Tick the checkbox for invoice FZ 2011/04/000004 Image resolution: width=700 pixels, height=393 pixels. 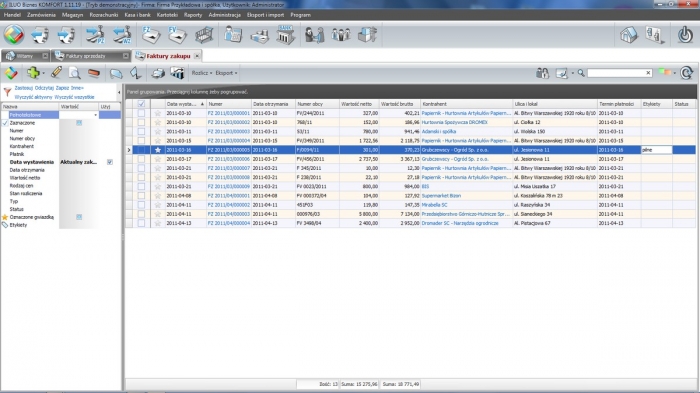click(141, 223)
